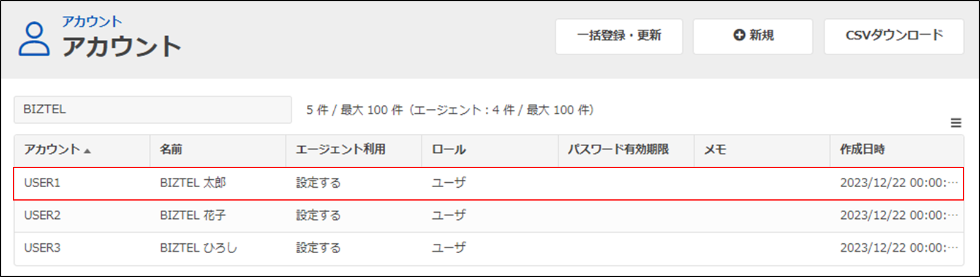Viewport: 980px width, 277px height.
Task: Sort by 名前 column header
Action: pyautogui.click(x=171, y=150)
